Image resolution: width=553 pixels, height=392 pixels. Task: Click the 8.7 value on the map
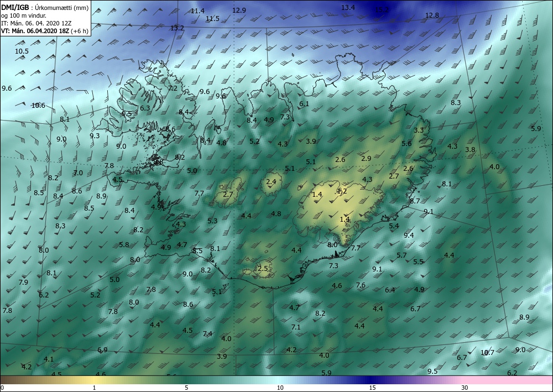(x=415, y=201)
